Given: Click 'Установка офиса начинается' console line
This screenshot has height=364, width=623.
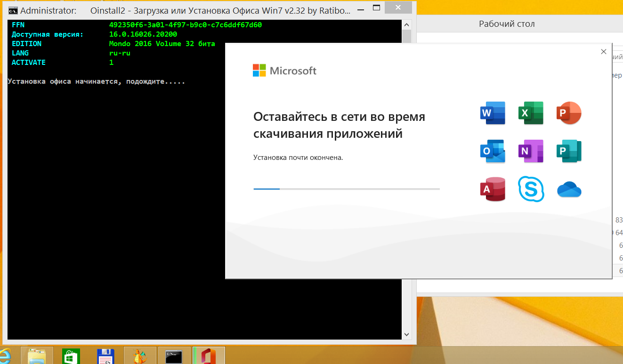Looking at the screenshot, I should (97, 81).
